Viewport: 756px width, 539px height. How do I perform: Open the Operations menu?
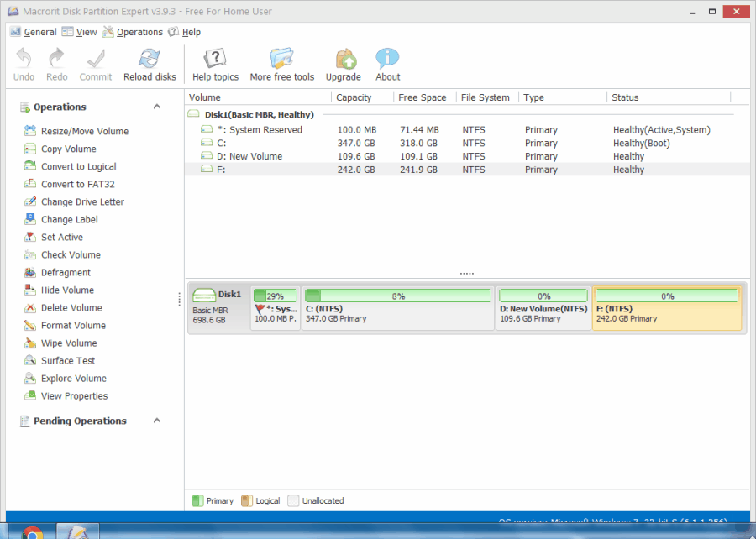pyautogui.click(x=133, y=32)
